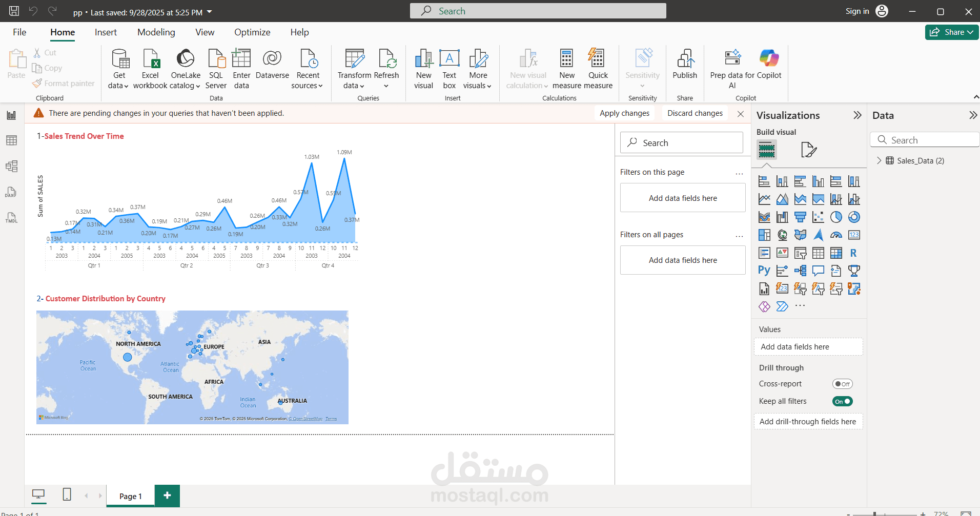Toggle Cross-report drill through on
This screenshot has width=980, height=516.
click(x=843, y=384)
